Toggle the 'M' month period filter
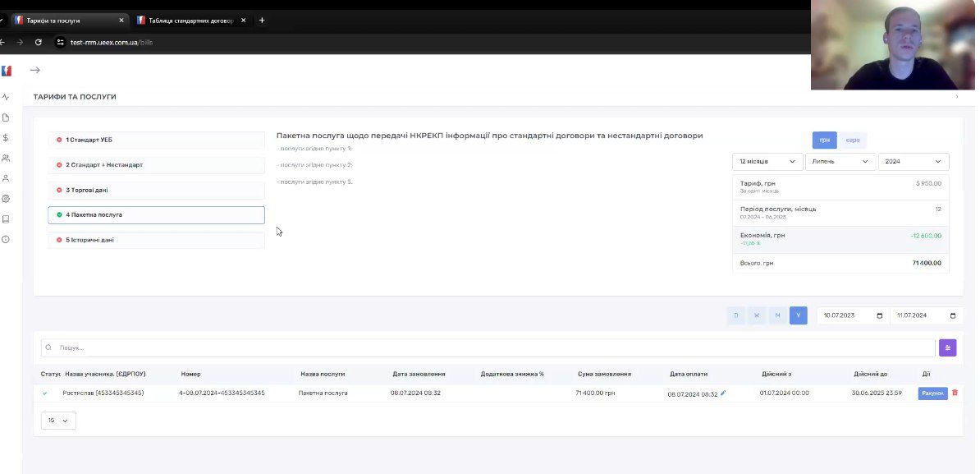This screenshot has height=474, width=980. click(777, 315)
